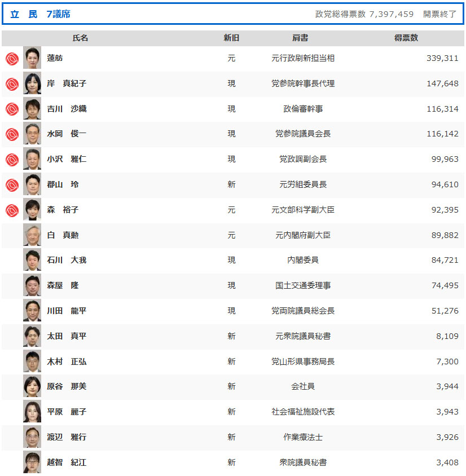Click the 立 民 7議席 party heading
The height and width of the screenshot is (476, 466).
(41, 14)
